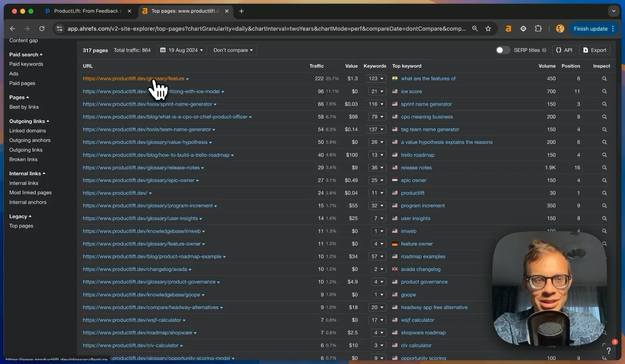
Task: Bookmark this page with the star icon
Action: pyautogui.click(x=488, y=29)
